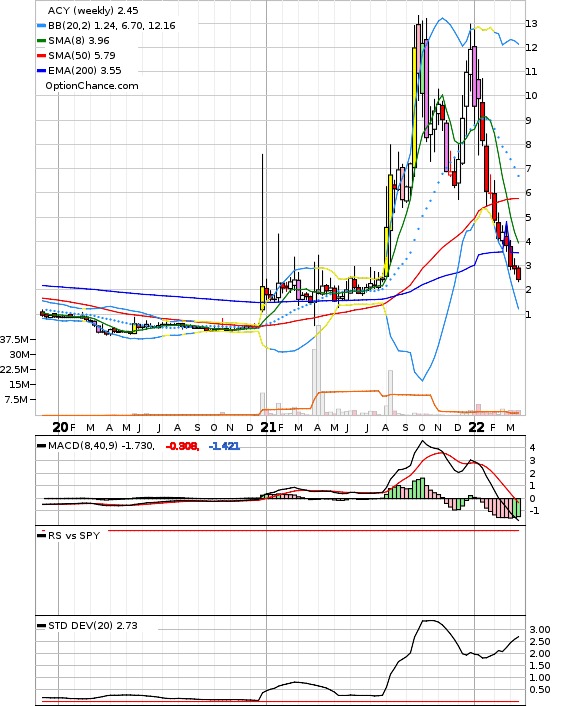The width and height of the screenshot is (566, 706).
Task: Click the green SMA(8) legend swatch
Action: (41, 41)
